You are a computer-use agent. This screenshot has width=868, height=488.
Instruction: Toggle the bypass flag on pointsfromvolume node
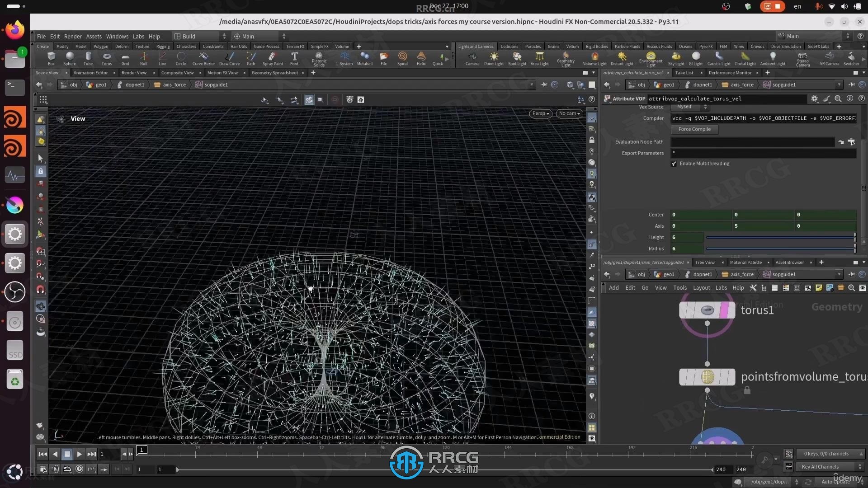[684, 377]
